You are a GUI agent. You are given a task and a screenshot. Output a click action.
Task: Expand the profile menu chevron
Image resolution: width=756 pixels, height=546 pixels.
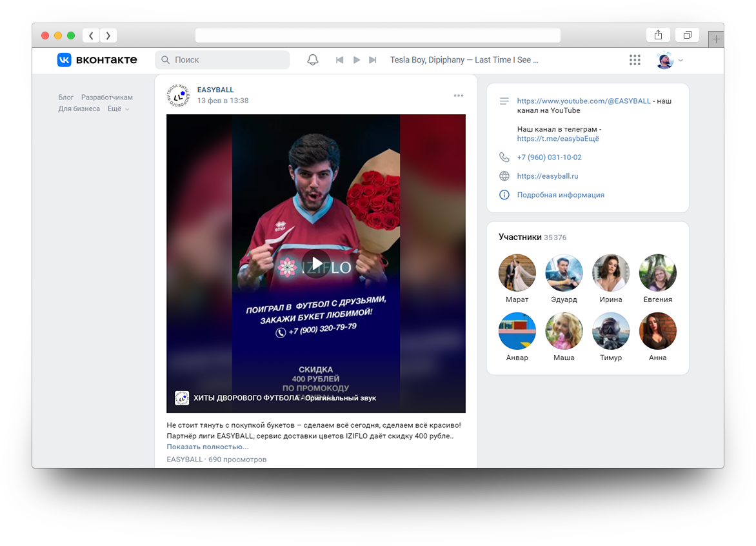click(681, 60)
